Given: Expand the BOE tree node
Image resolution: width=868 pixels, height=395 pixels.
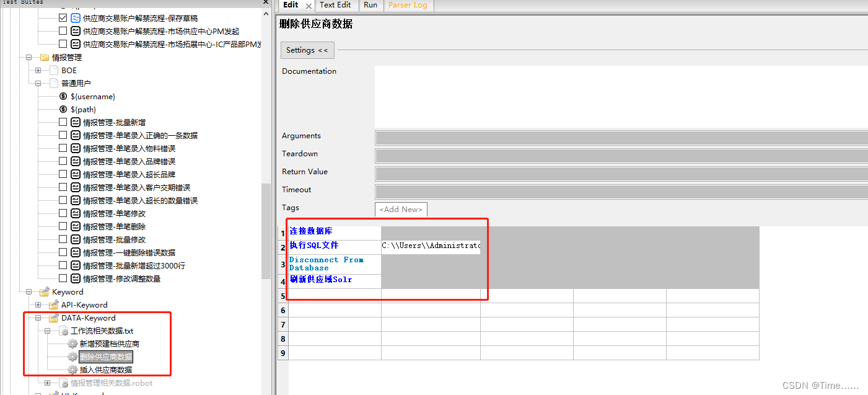Looking at the screenshot, I should point(38,70).
